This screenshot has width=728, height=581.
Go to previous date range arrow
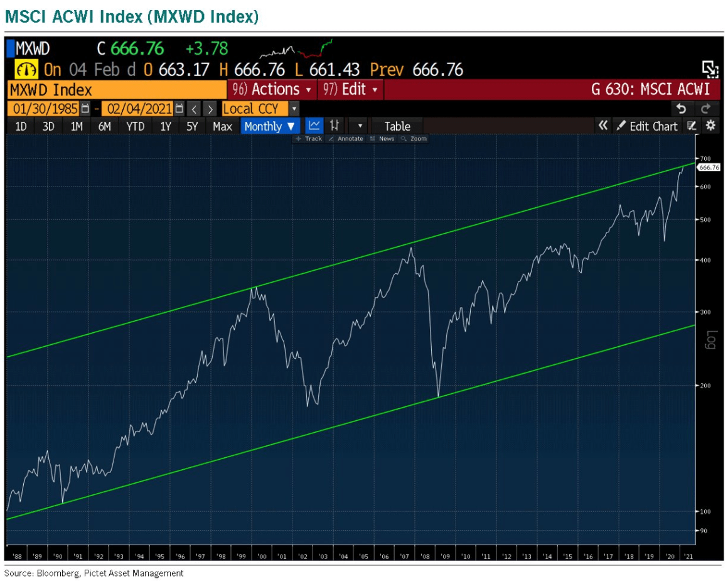pyautogui.click(x=194, y=109)
